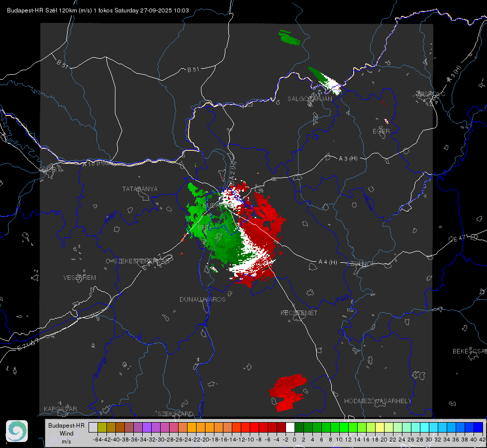Click the radar title text 'Budapest-HR Szél 120km'

(42, 10)
